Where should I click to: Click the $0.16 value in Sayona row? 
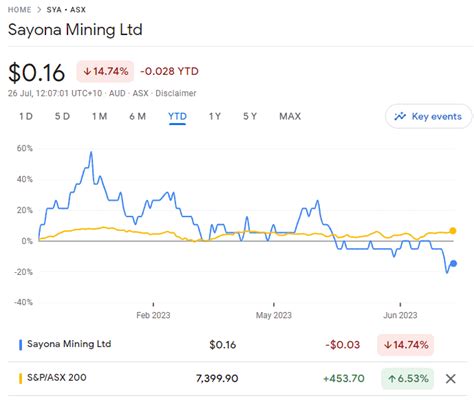(x=223, y=345)
